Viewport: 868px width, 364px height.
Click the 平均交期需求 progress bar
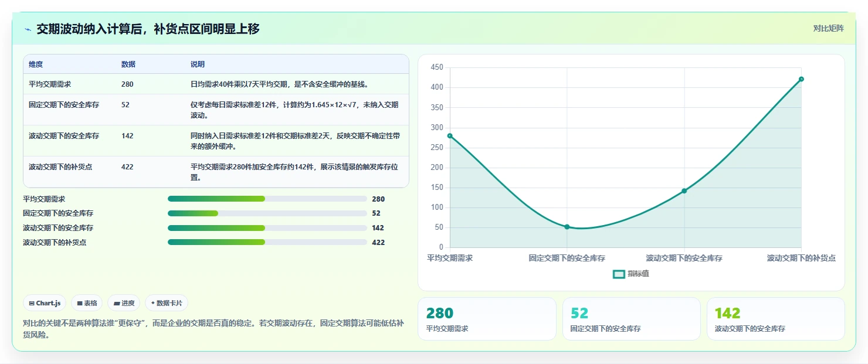(267, 199)
